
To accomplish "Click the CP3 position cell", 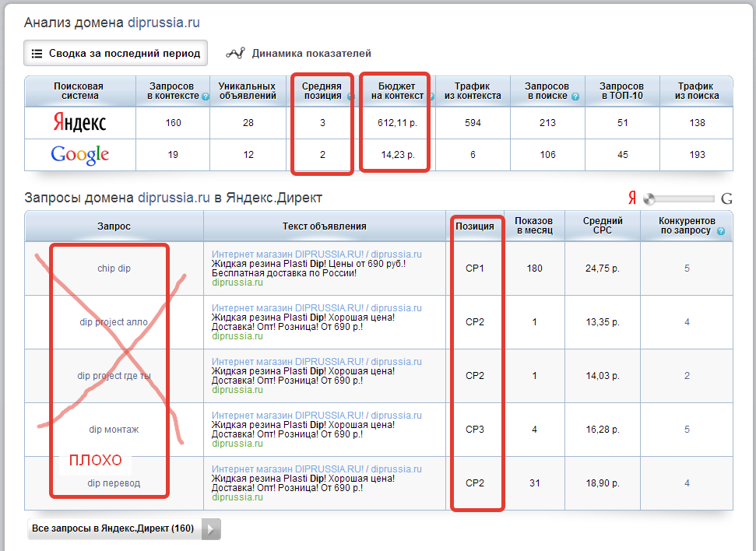I will pos(475,429).
